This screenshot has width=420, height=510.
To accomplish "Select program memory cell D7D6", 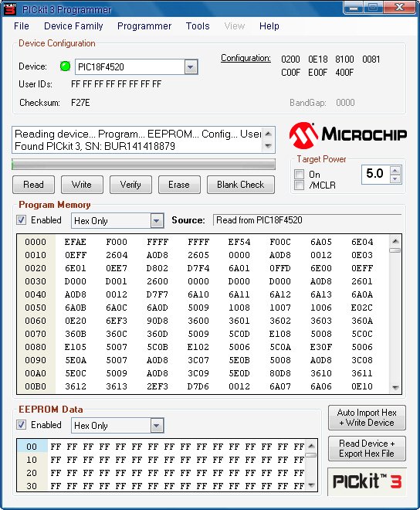I will click(x=198, y=386).
